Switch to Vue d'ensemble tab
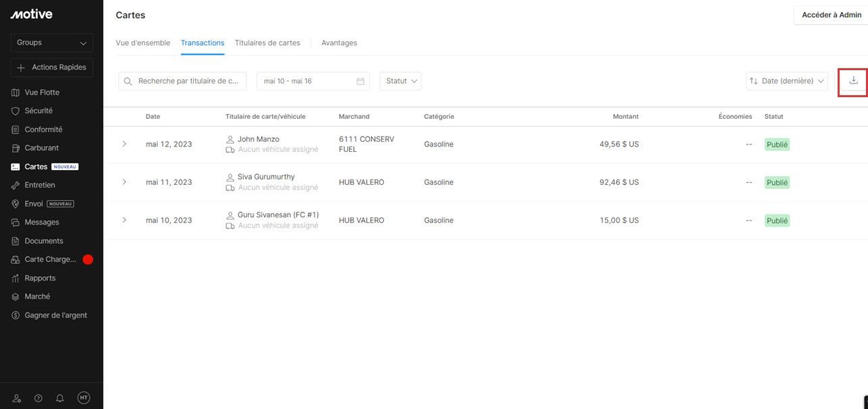This screenshot has width=868, height=409. [x=143, y=43]
